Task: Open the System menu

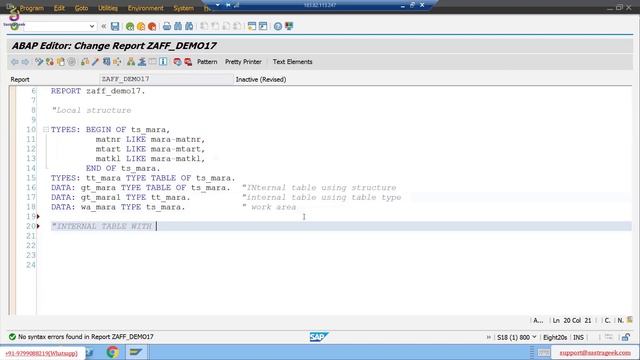Action: (184, 8)
